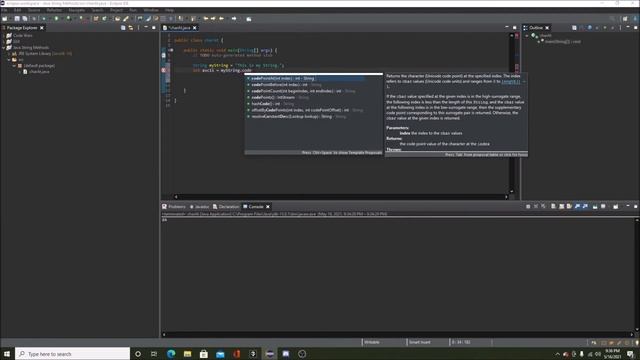Viewport: 640px width, 360px height.
Task: Click the error marker on line 8
Action: click(x=164, y=70)
